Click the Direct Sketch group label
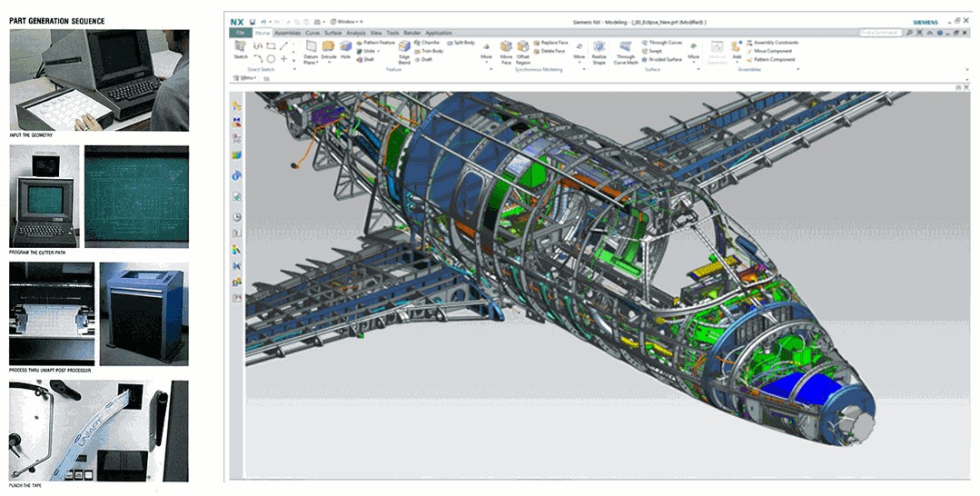This screenshot has width=980, height=496. tap(262, 69)
